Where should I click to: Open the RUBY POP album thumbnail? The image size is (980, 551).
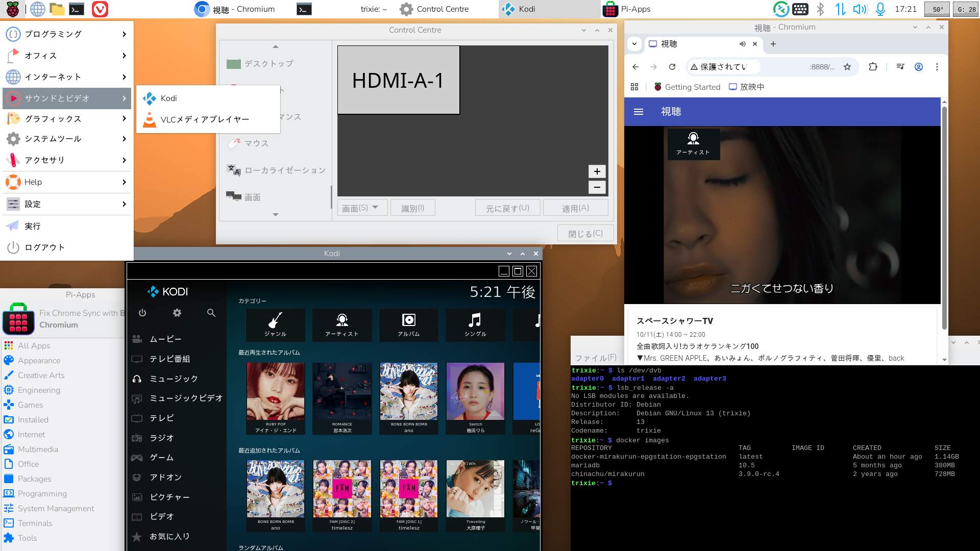tap(276, 392)
